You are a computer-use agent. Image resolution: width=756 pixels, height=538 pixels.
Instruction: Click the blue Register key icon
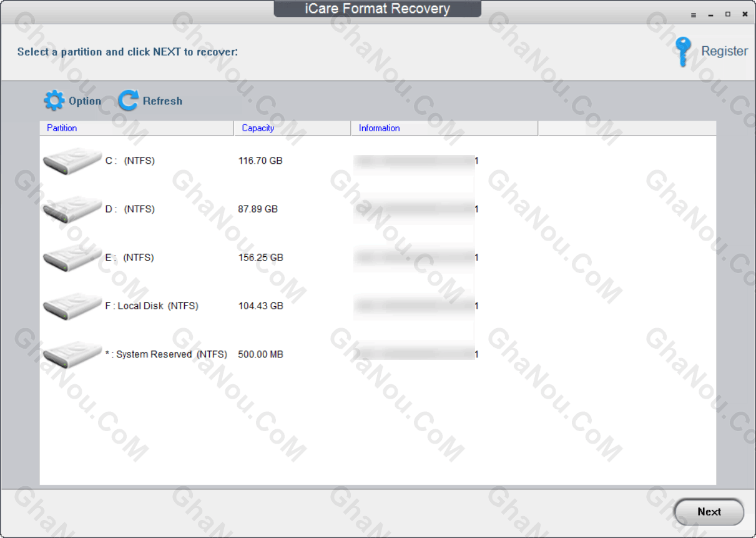tap(683, 51)
